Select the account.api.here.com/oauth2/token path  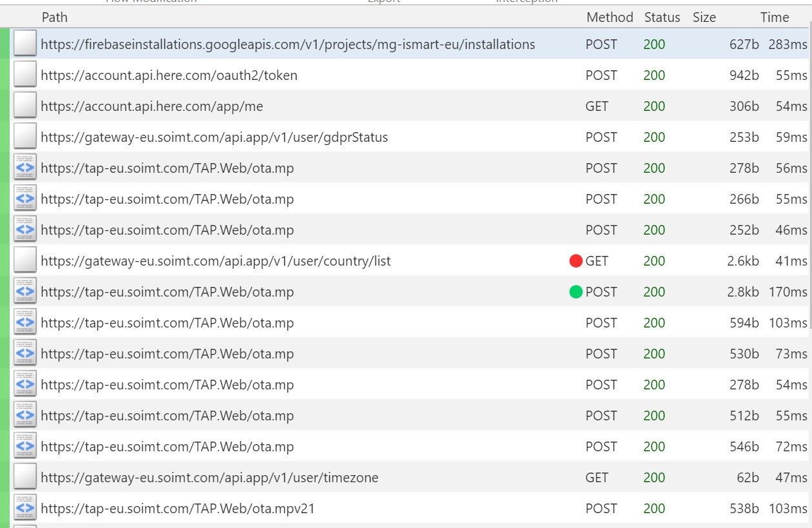(x=169, y=75)
